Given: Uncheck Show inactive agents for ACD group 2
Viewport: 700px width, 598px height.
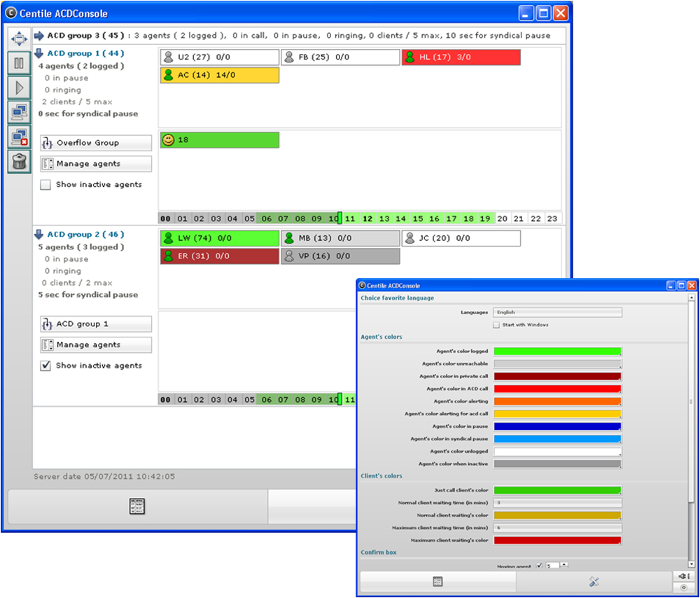Looking at the screenshot, I should [x=45, y=366].
